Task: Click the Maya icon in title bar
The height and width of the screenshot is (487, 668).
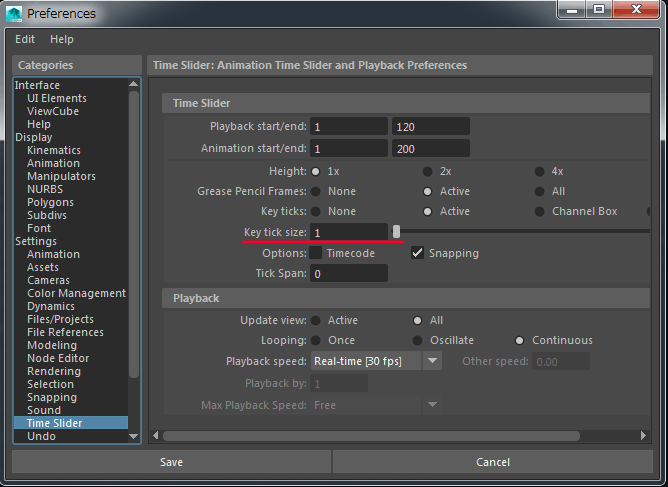Action: coord(14,13)
